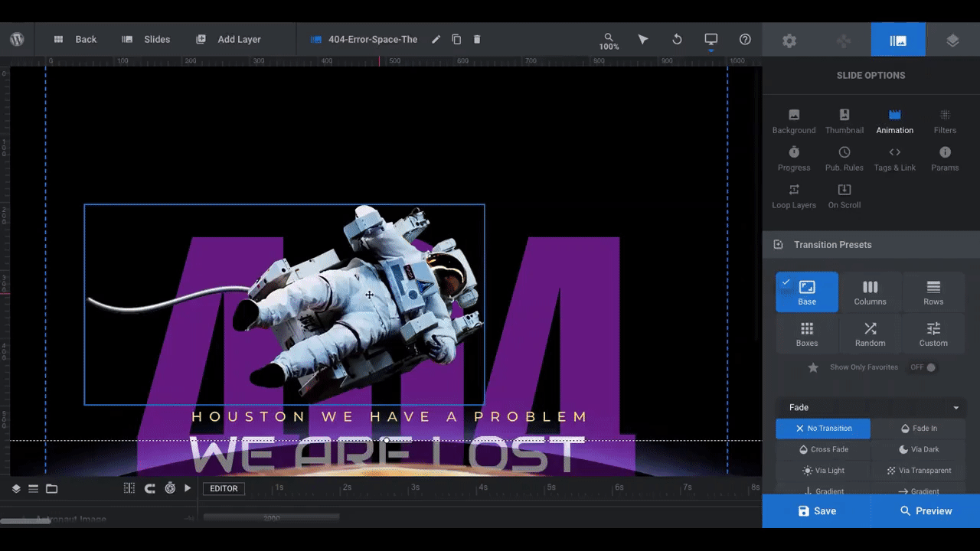Select the Base transition preset group
Image resolution: width=980 pixels, height=551 pixels.
[x=807, y=292]
